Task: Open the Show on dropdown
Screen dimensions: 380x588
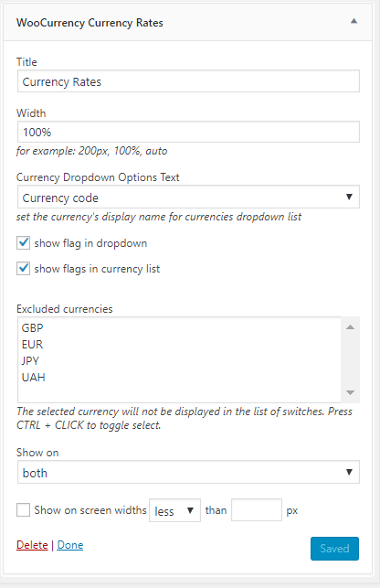Action: click(x=188, y=472)
